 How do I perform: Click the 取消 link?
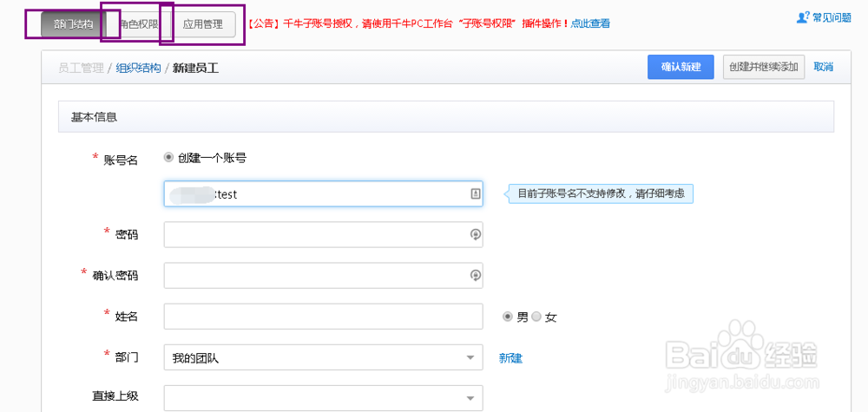tap(823, 67)
